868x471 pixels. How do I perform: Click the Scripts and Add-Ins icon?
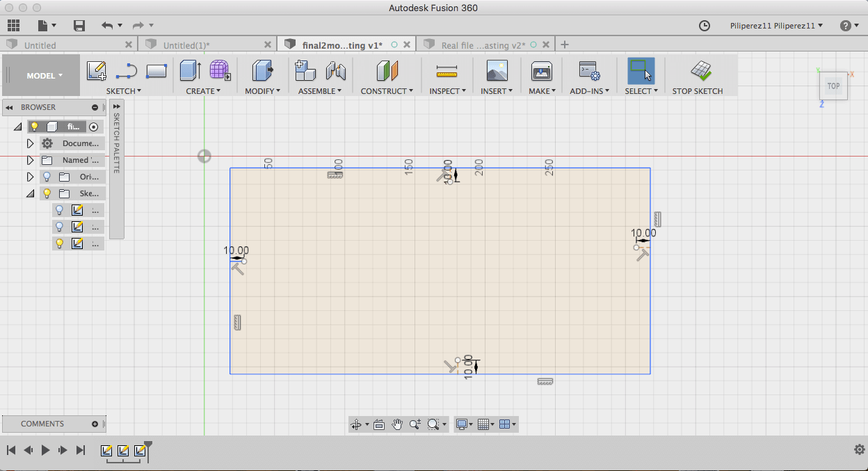(590, 71)
